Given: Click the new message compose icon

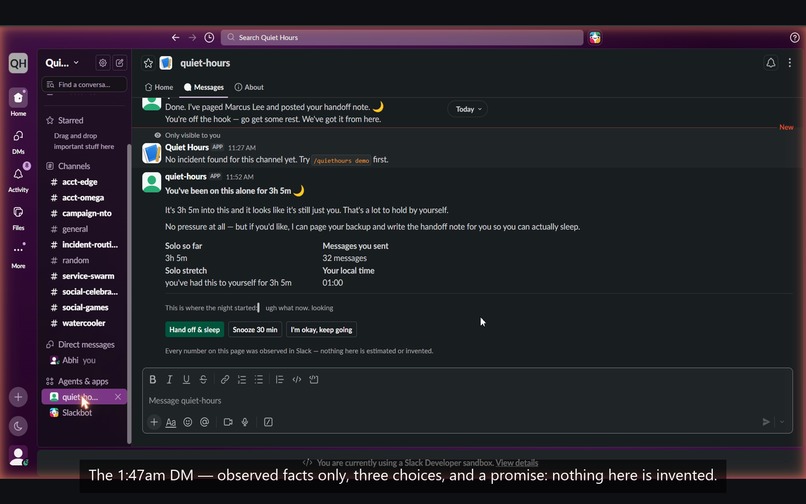Looking at the screenshot, I should click(119, 63).
